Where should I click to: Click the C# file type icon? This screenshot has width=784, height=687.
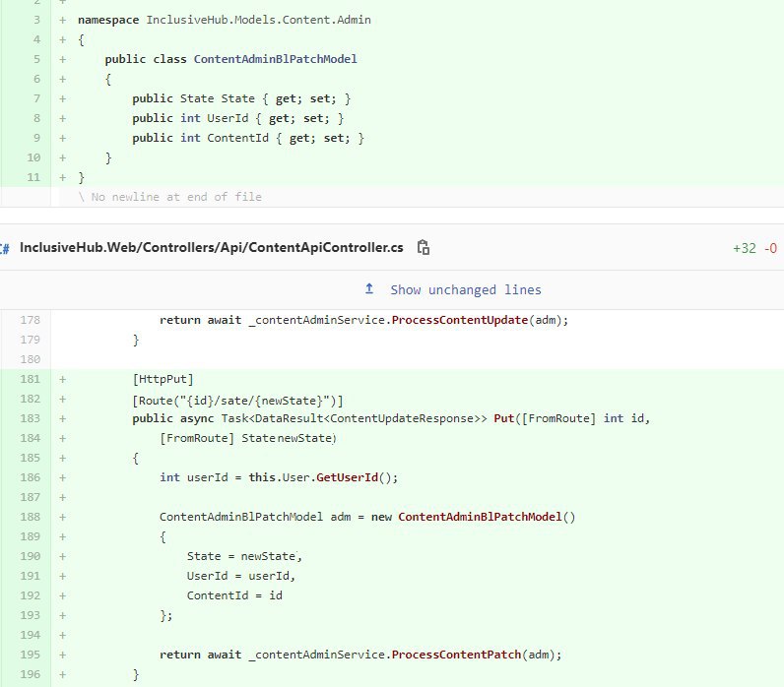5,248
